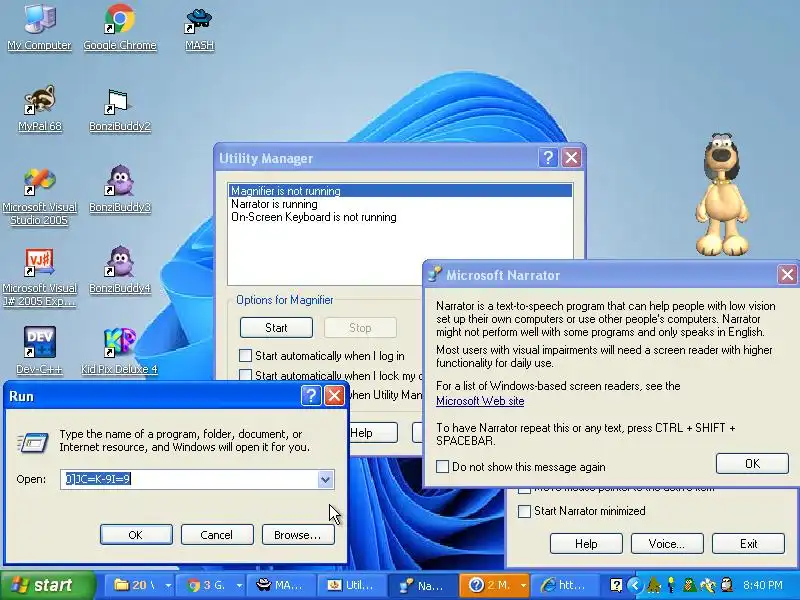The height and width of the screenshot is (600, 800).
Task: Select the BonziBuddy4 desktop shortcut
Action: pyautogui.click(x=120, y=270)
